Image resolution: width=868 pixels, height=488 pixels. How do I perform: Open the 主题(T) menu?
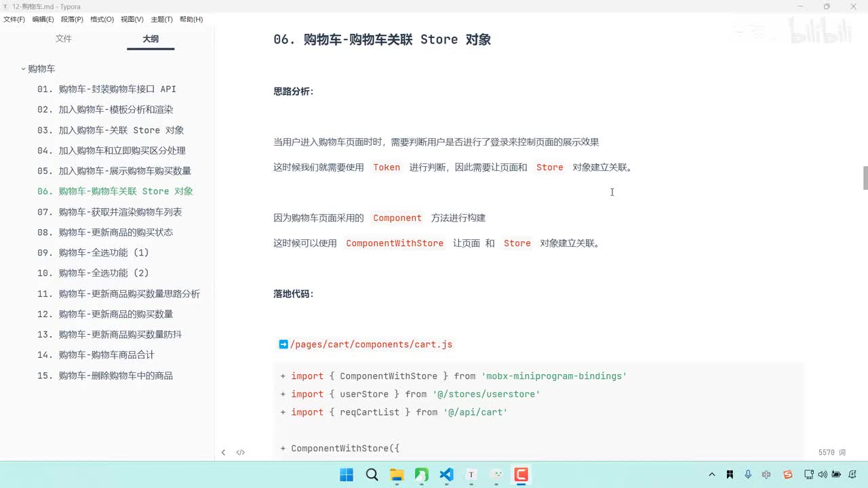[x=161, y=20]
